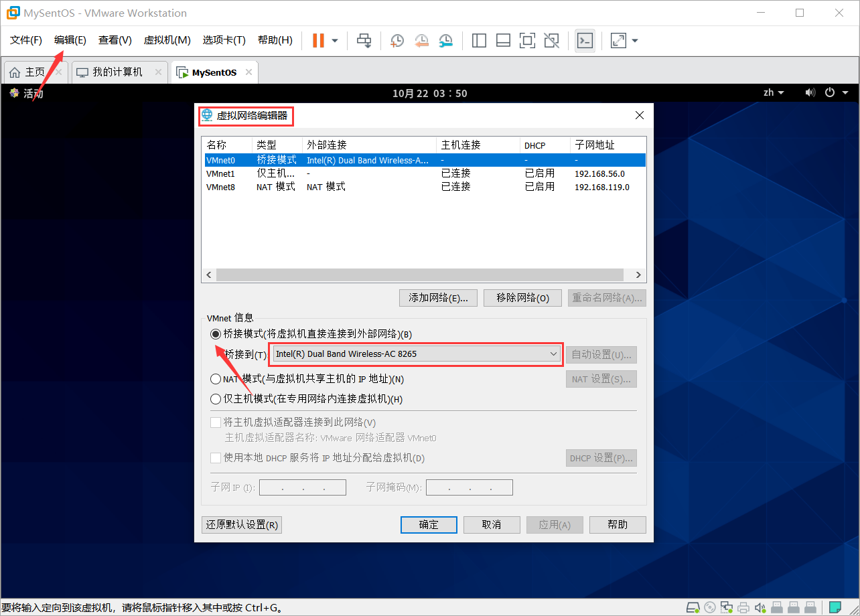860x616 pixels.
Task: Click the network list's left scroll arrow
Action: point(209,275)
